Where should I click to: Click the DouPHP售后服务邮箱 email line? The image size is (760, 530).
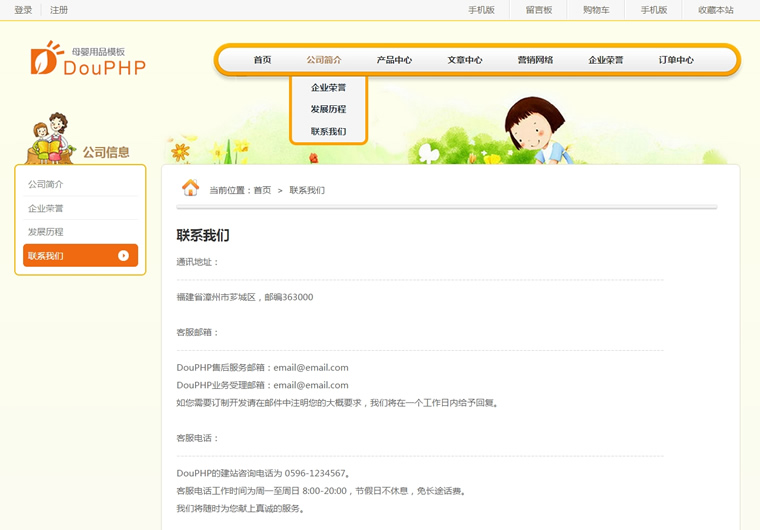pyautogui.click(x=262, y=368)
